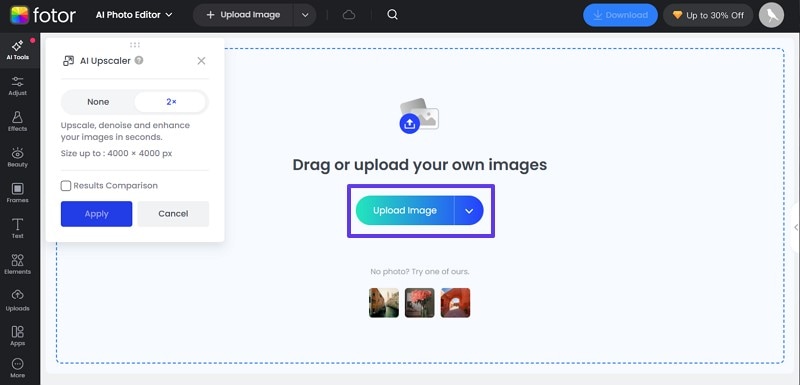The width and height of the screenshot is (800, 385).
Task: Click the AI Upscaler help question mark
Action: [x=139, y=60]
